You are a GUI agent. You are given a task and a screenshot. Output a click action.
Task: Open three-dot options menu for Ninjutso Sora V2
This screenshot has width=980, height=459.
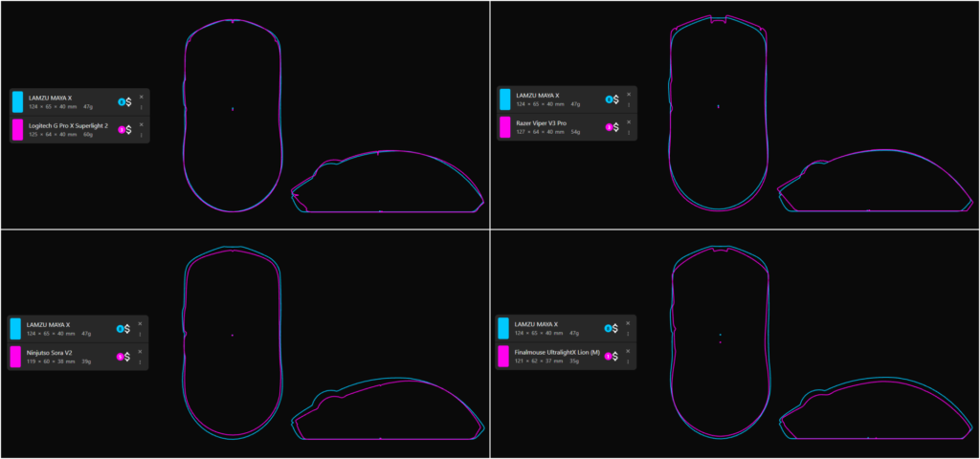(x=140, y=361)
